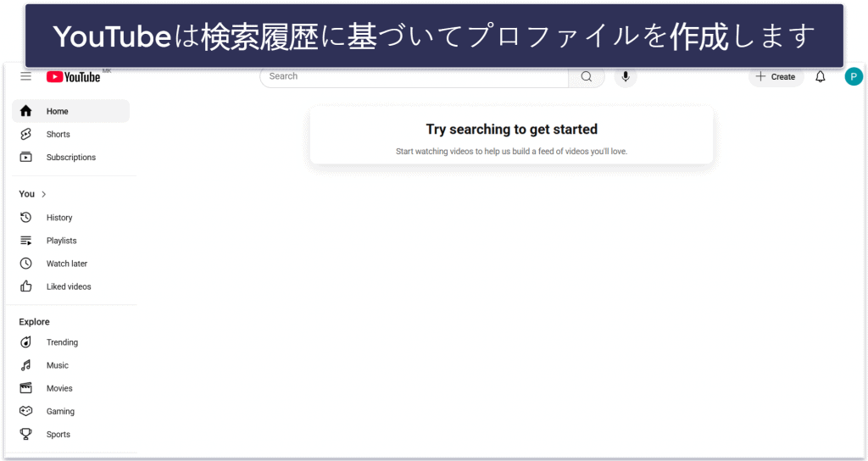Open Liked videos
Screen dimensions: 868x461
click(71, 286)
